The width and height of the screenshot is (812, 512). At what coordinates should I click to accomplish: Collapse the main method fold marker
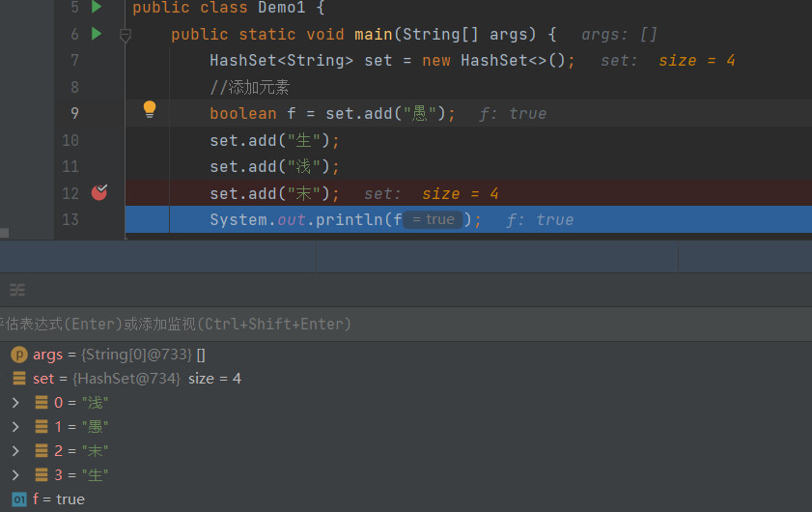point(125,35)
